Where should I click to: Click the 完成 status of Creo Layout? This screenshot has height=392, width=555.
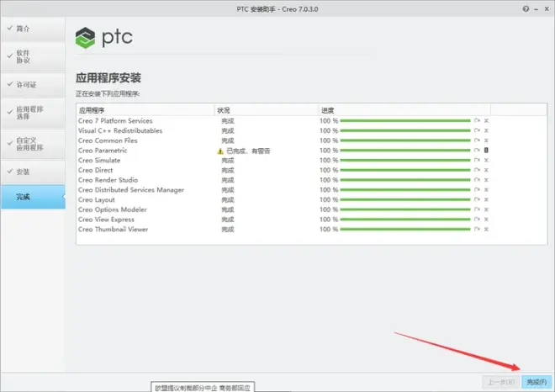coord(228,200)
